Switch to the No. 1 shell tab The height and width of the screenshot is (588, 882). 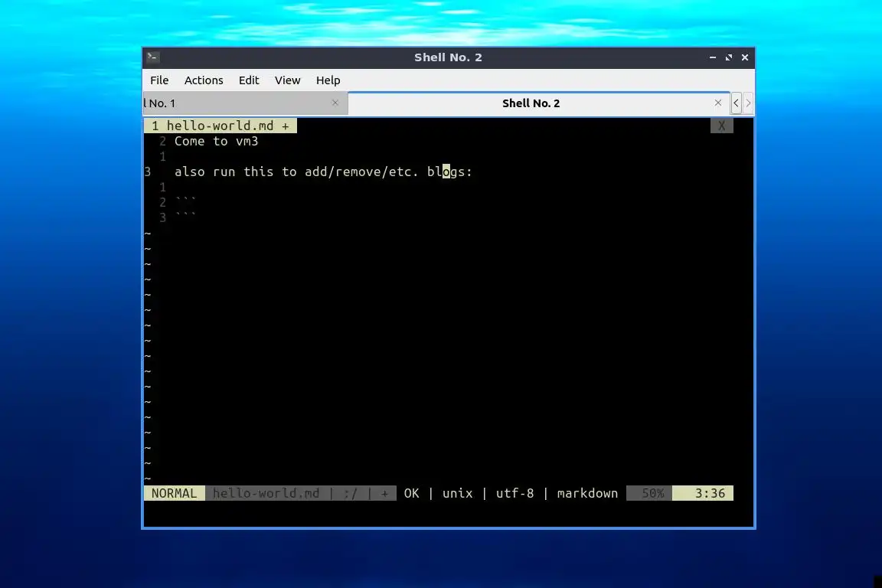[245, 103]
